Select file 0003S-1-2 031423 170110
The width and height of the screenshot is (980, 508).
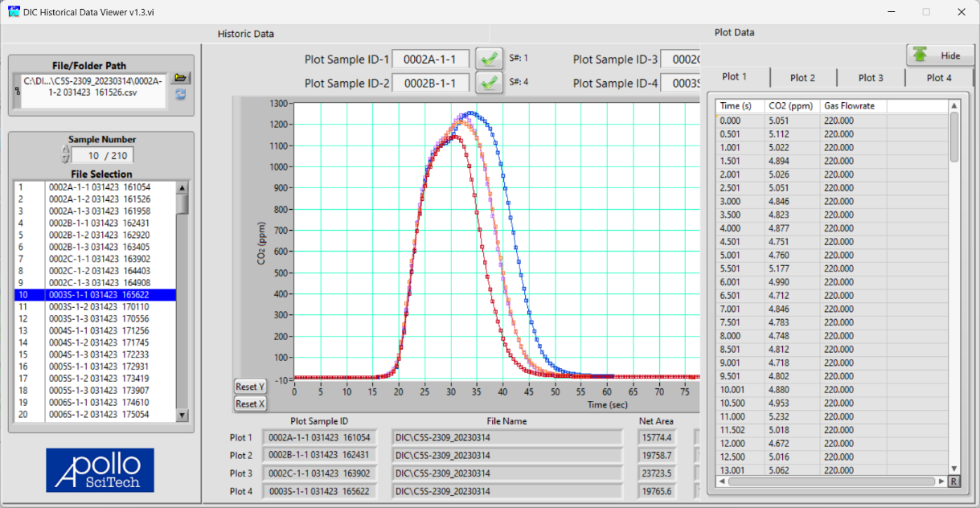coord(95,307)
